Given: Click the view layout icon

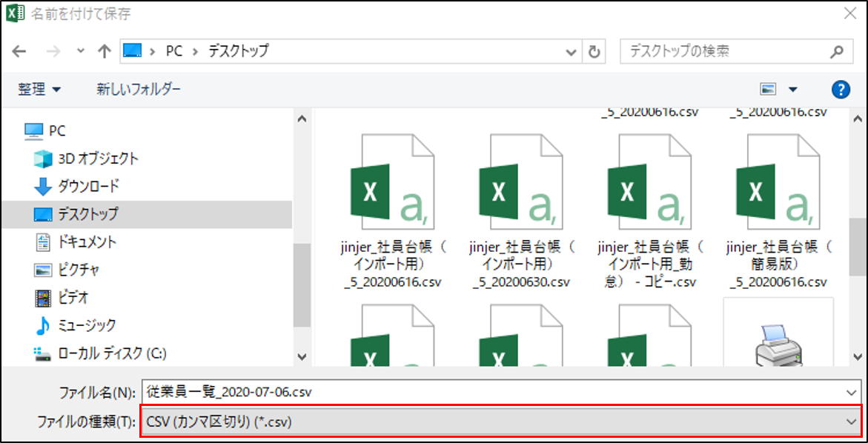Looking at the screenshot, I should [x=768, y=90].
